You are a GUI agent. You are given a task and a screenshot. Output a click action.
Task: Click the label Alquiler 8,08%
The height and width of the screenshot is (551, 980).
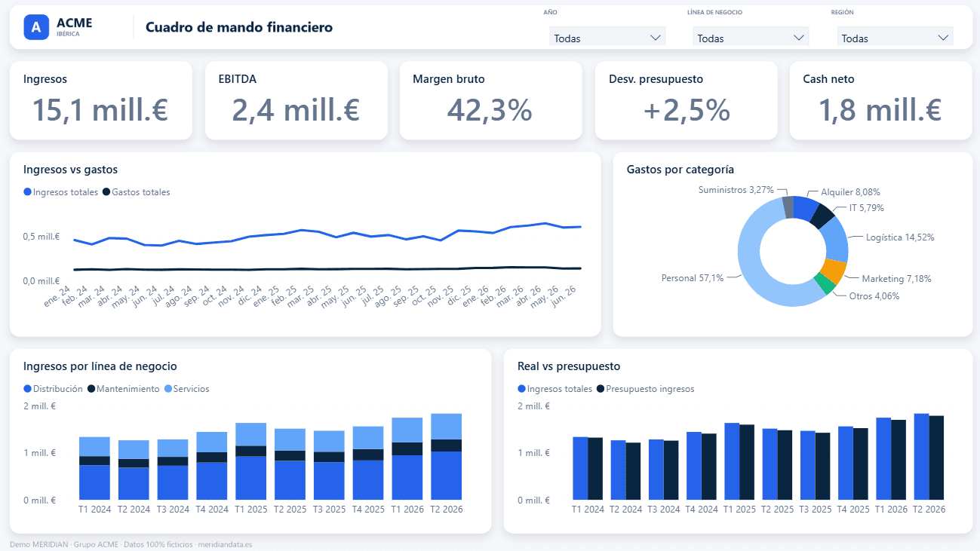pos(850,192)
